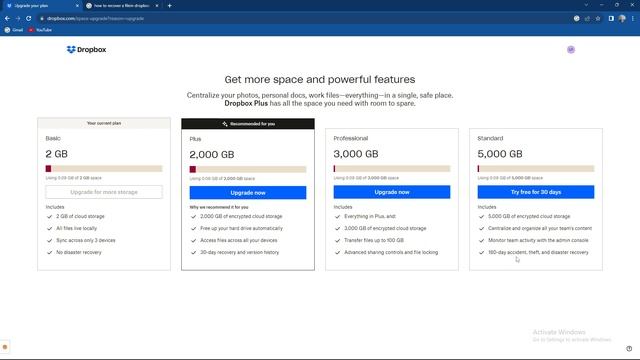Select the Standard plan name label
640x360 pixels.
(490, 138)
